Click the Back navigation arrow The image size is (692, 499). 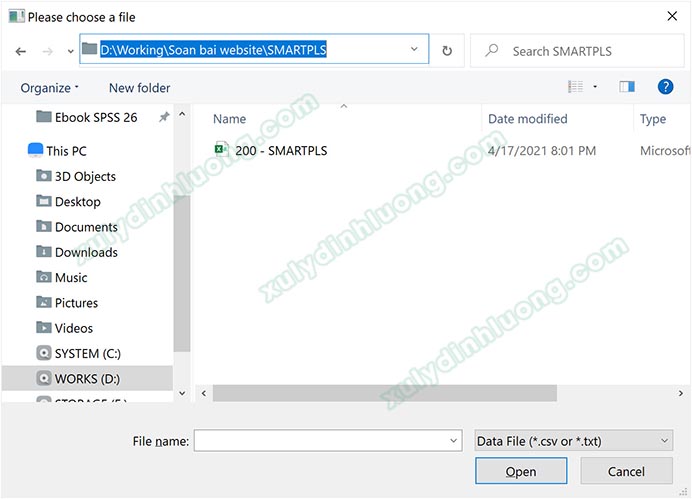click(x=21, y=50)
